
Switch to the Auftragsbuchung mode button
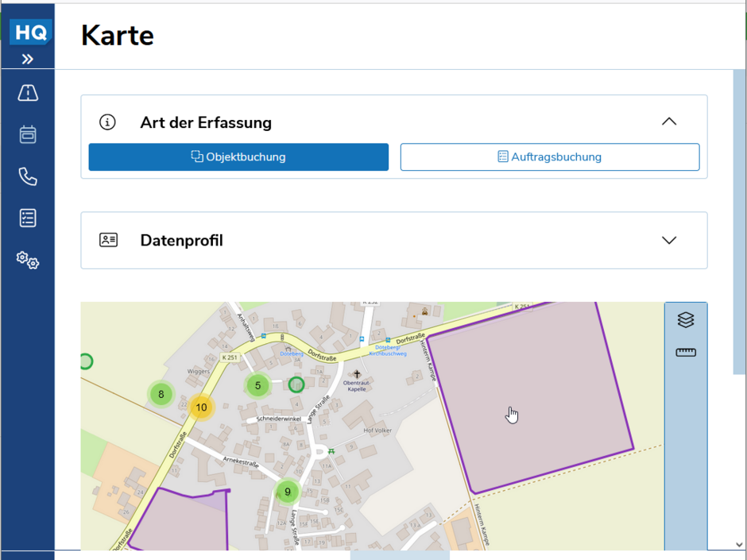550,157
